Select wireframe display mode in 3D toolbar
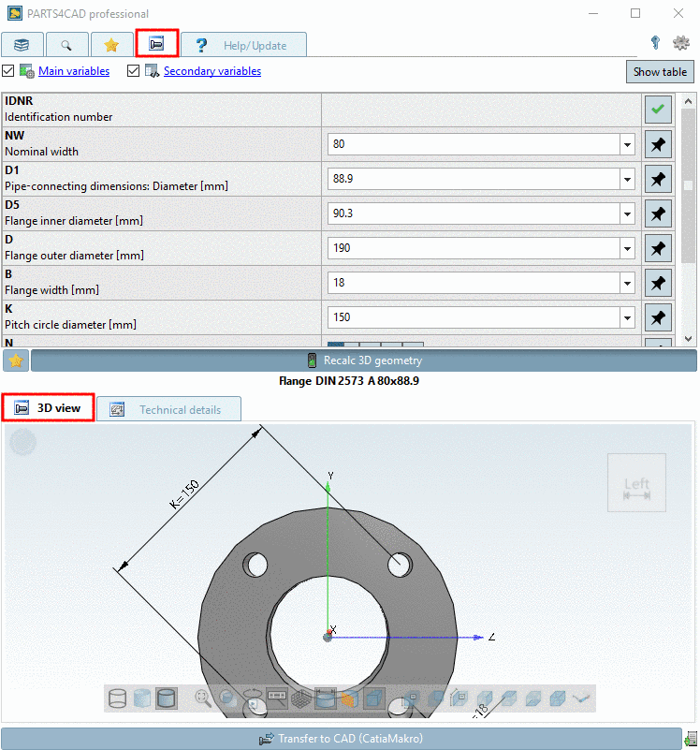Image resolution: width=700 pixels, height=750 pixels. [118, 699]
